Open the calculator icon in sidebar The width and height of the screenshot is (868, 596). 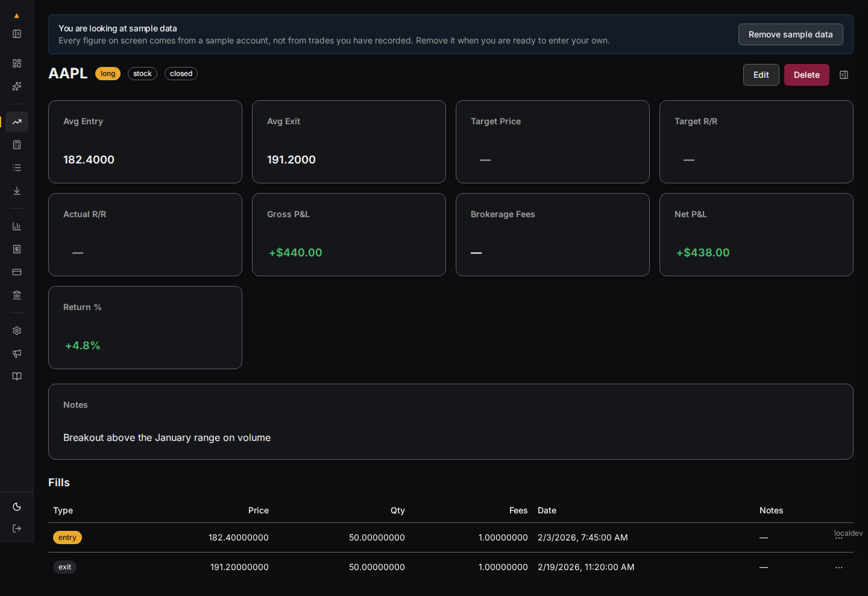(x=17, y=145)
